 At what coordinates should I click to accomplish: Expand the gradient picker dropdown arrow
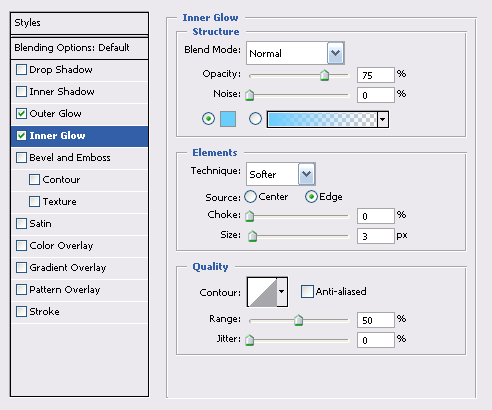coord(383,119)
